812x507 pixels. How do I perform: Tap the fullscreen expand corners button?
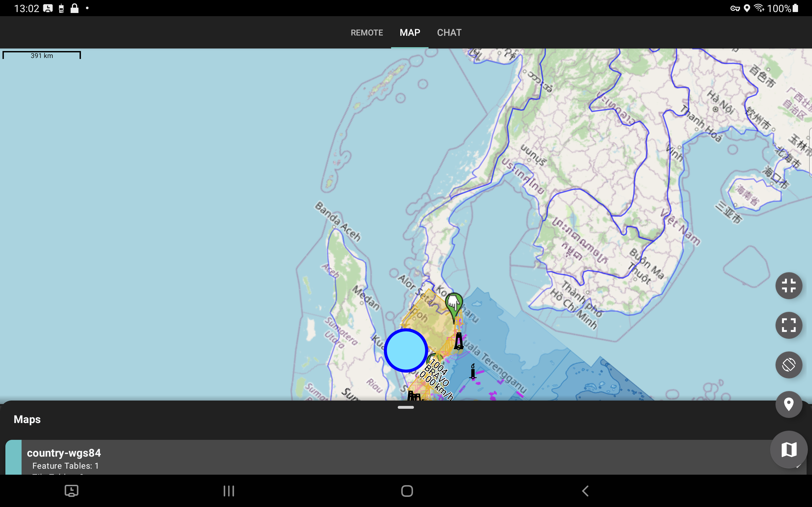click(789, 325)
